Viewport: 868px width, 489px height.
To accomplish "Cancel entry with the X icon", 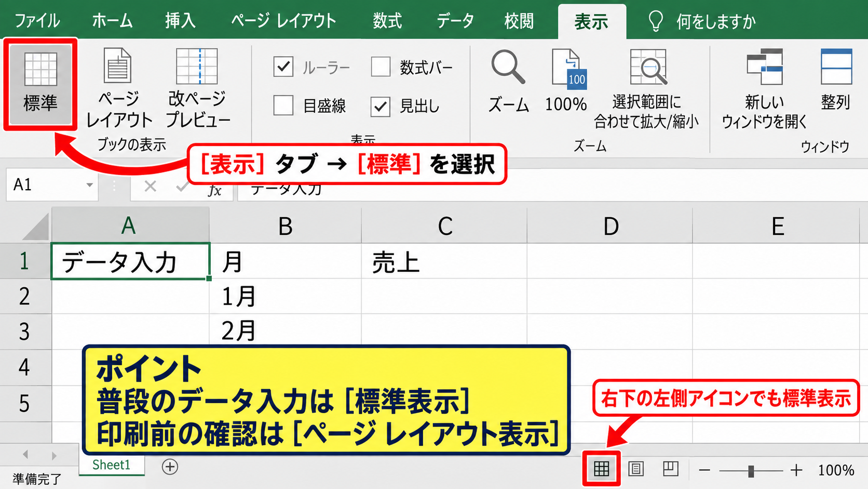I will (151, 186).
